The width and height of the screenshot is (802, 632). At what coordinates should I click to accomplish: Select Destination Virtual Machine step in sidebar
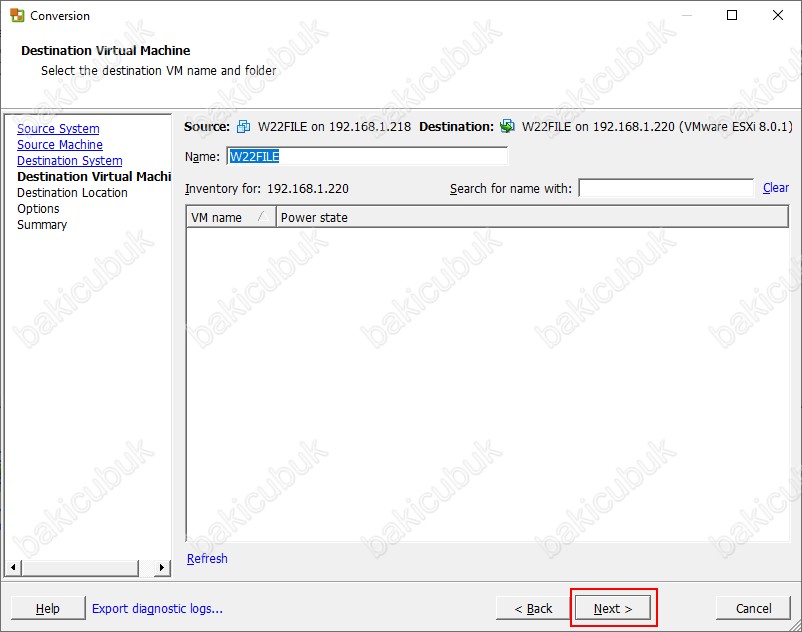(x=94, y=176)
